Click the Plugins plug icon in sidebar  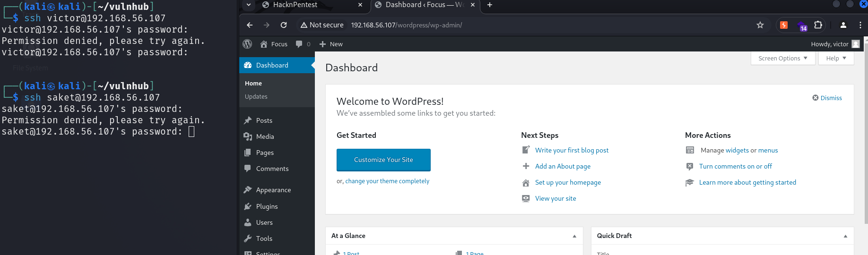248,206
